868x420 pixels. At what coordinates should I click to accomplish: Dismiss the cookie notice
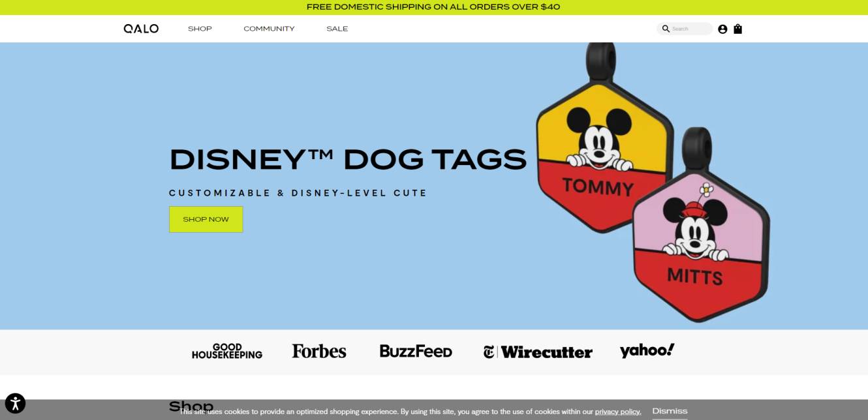coord(670,411)
